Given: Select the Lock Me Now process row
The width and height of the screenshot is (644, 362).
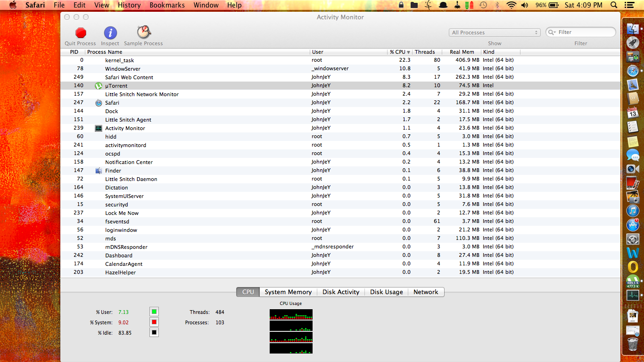Looking at the screenshot, I should tap(340, 213).
